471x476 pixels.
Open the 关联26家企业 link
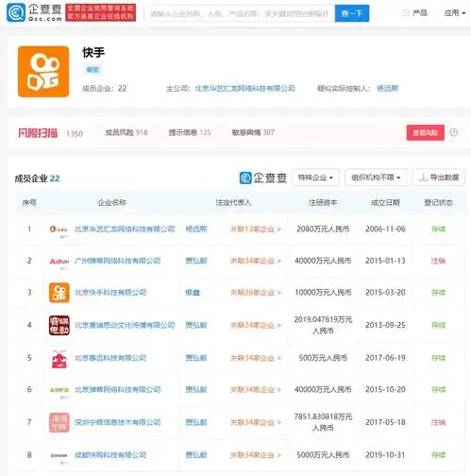click(256, 293)
